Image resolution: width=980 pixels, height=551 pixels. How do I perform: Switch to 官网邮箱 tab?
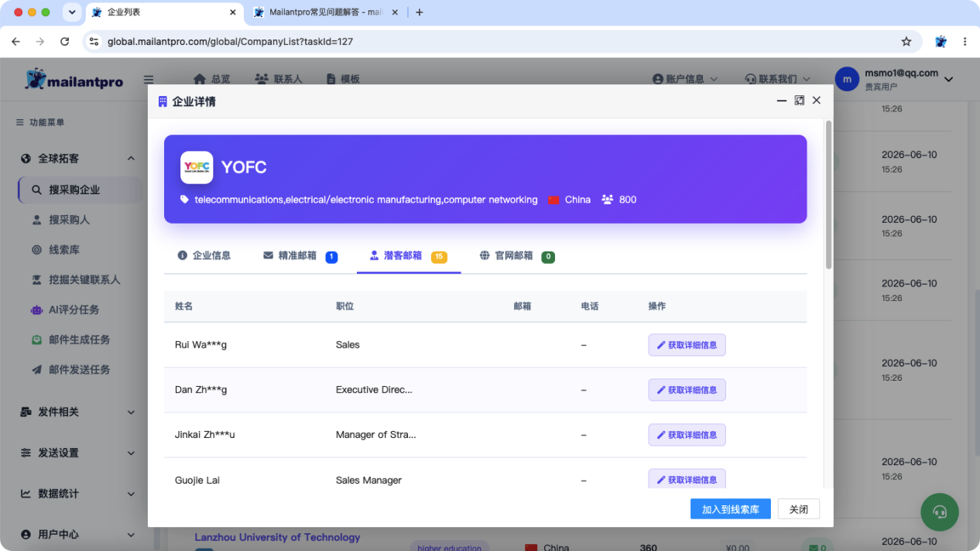coord(516,256)
